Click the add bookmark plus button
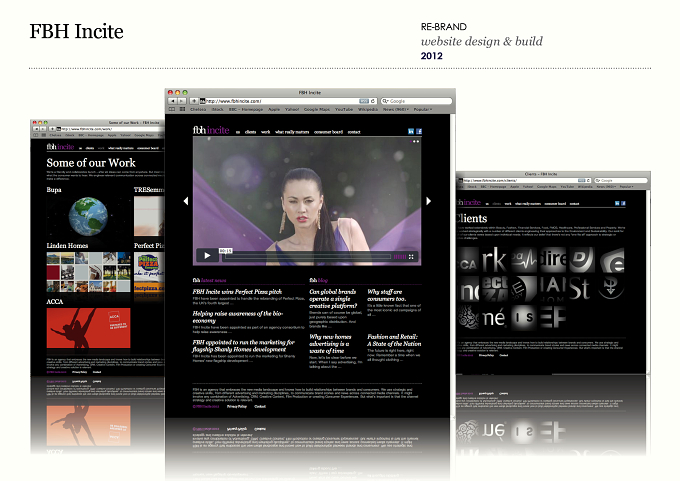The height and width of the screenshot is (481, 680). click(194, 101)
